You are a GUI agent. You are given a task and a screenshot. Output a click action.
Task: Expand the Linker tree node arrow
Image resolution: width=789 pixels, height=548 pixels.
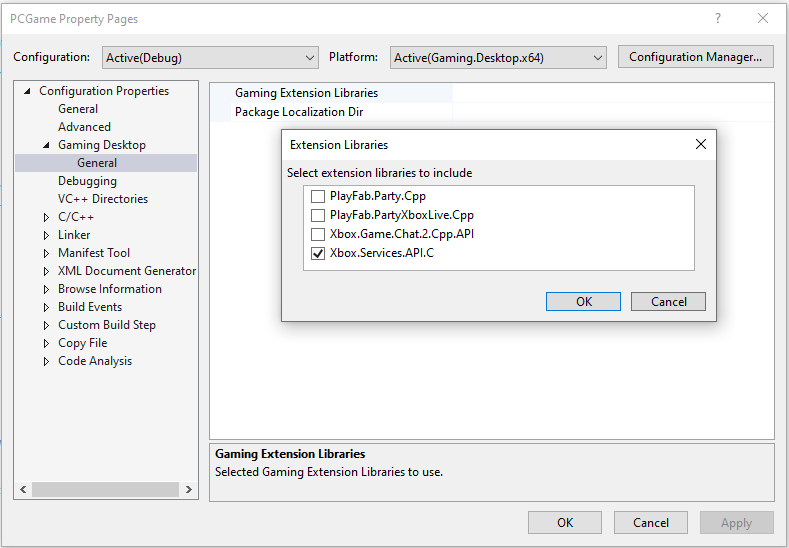(x=47, y=236)
